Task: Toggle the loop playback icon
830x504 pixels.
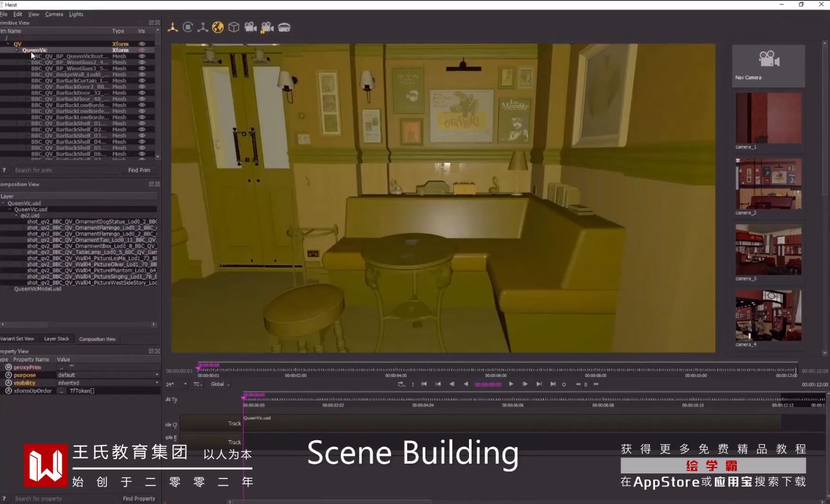Action: [x=401, y=384]
